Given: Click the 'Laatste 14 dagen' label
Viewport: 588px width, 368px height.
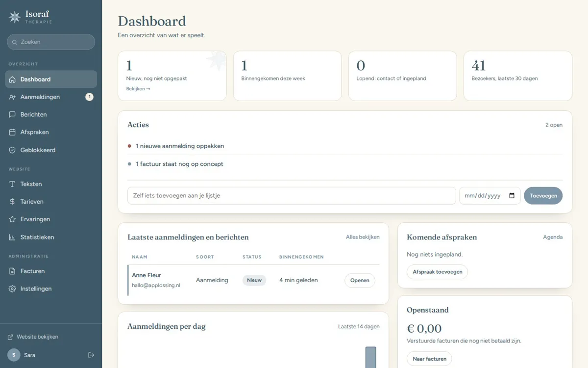Looking at the screenshot, I should [359, 326].
